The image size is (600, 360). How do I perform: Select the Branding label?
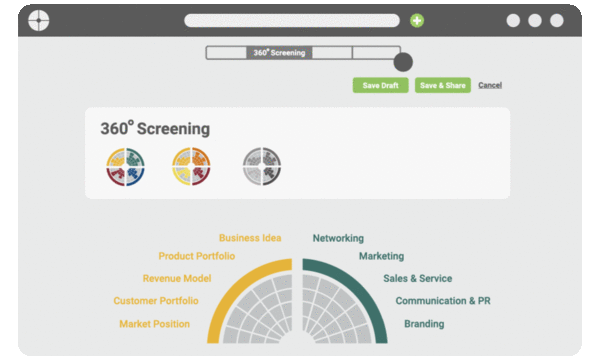424,324
